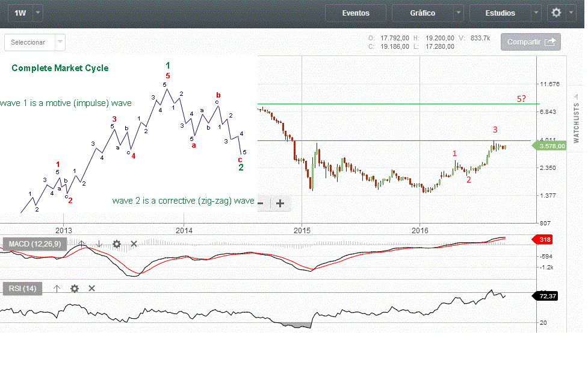Select the 1W interval button

click(x=19, y=13)
